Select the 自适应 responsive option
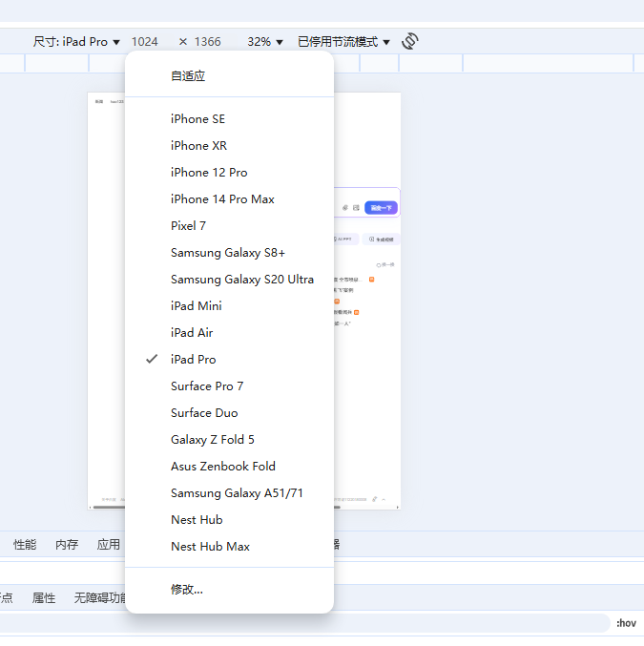Viewport: 644px width, 646px height. click(230, 75)
